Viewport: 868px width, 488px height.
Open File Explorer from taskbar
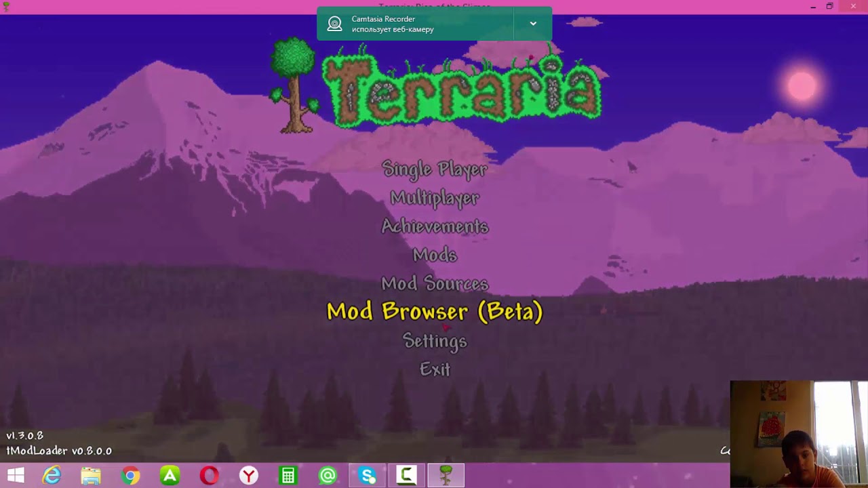click(91, 476)
